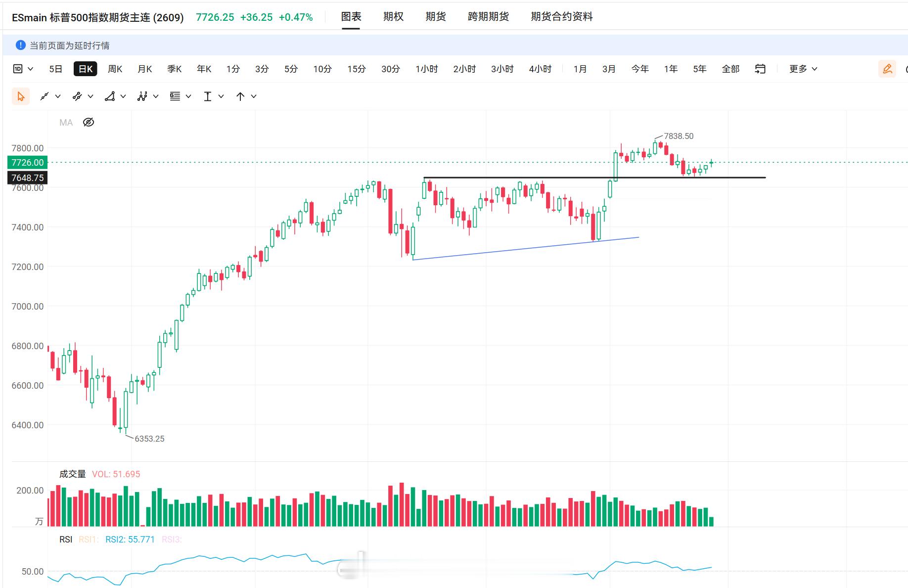Select the parallel channel drawing tool
The height and width of the screenshot is (588, 908).
pyautogui.click(x=77, y=96)
